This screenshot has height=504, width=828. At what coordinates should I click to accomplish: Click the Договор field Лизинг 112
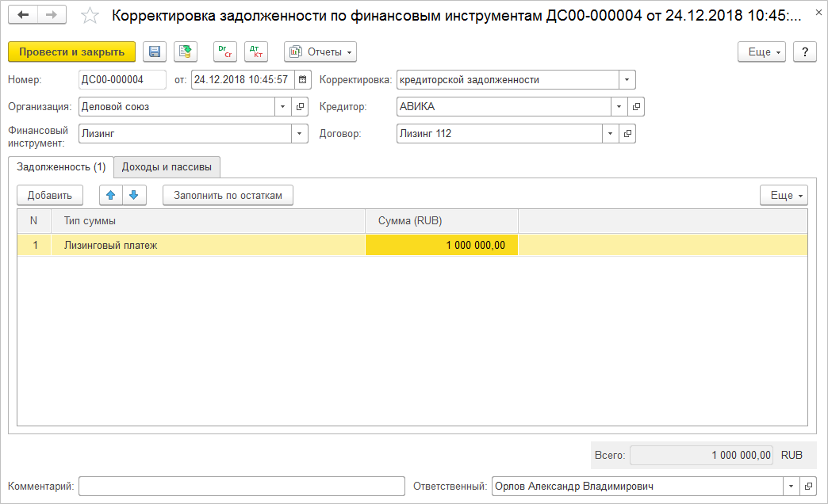pos(499,133)
